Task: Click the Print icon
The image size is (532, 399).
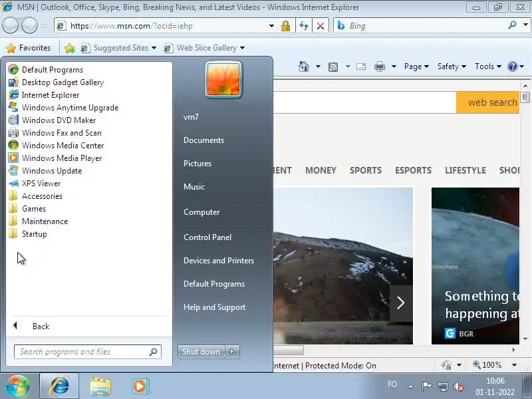Action: click(x=379, y=67)
